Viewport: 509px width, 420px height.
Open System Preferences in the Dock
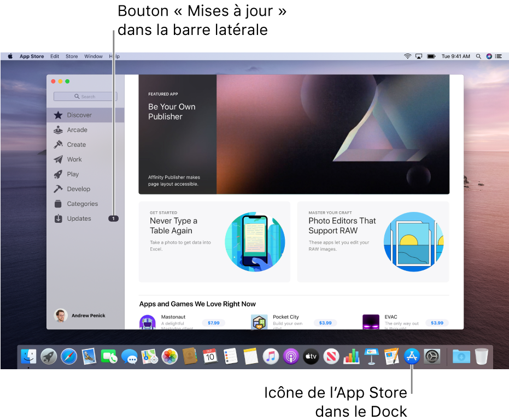432,357
